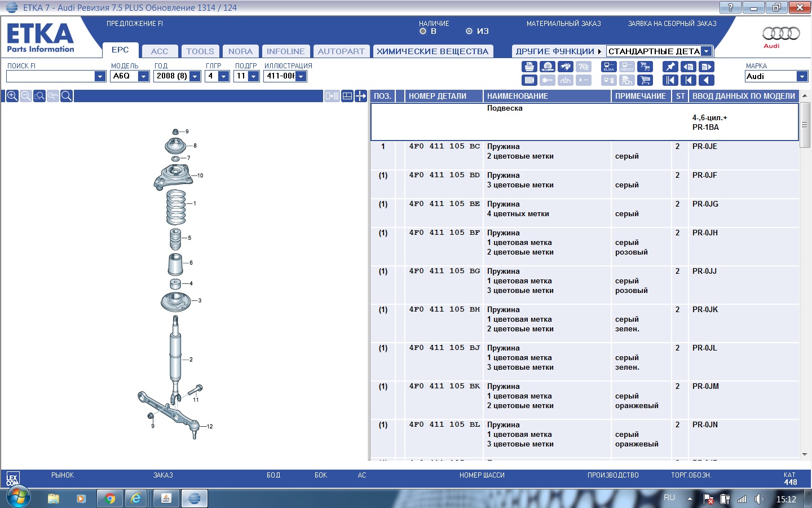
Task: Zoom in on the illustration
Action: (x=12, y=96)
